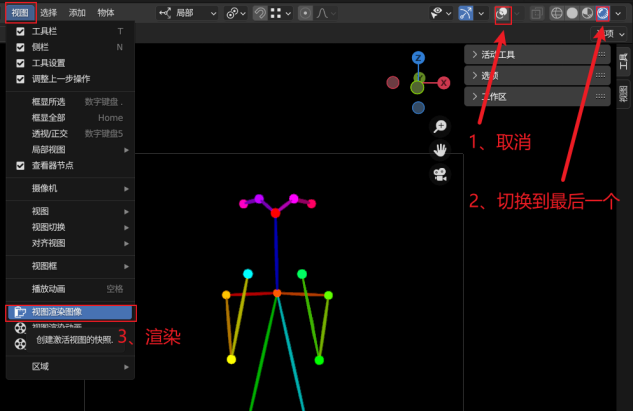Click the red X axis gizmo

444,83
